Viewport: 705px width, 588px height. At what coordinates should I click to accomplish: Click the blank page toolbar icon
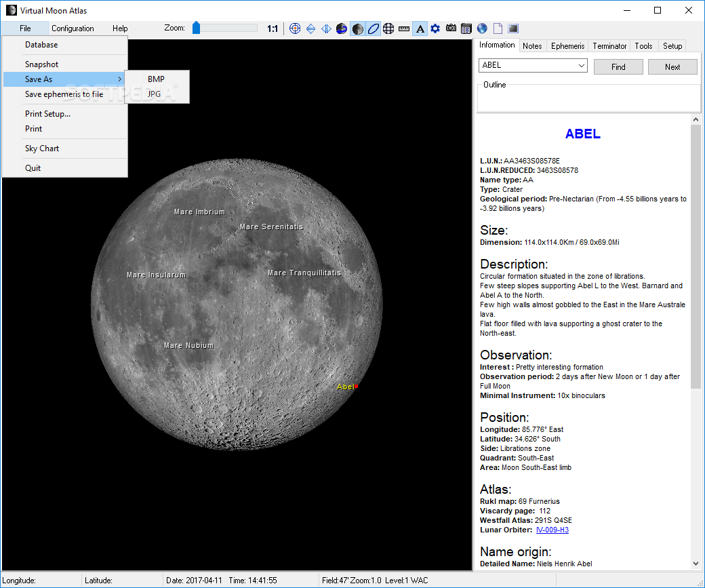[x=498, y=28]
